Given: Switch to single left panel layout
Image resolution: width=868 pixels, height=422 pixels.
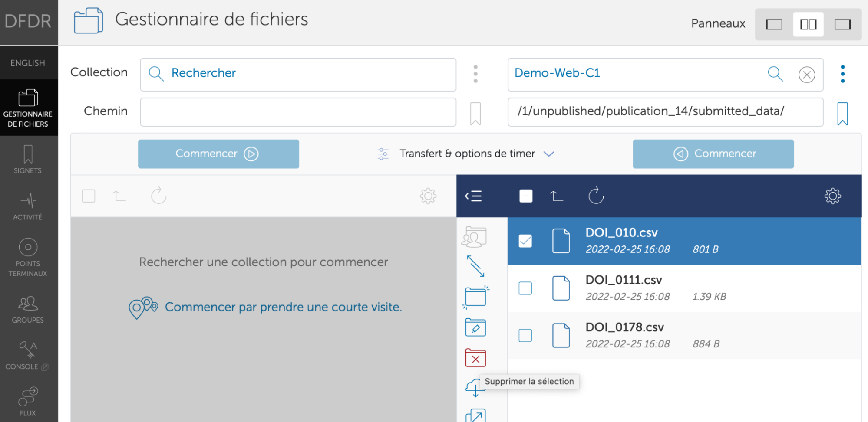Looking at the screenshot, I should pyautogui.click(x=774, y=24).
